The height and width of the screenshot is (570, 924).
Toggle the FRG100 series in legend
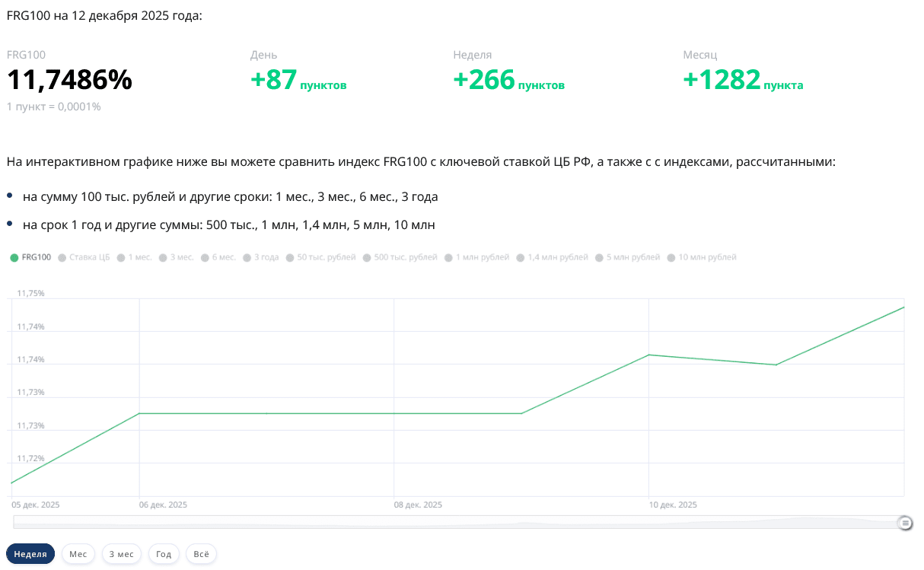point(31,257)
